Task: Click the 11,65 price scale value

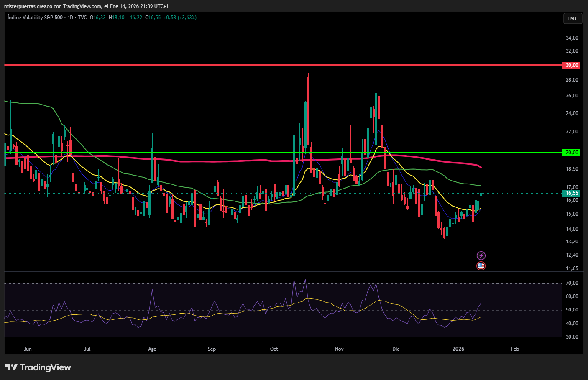Action: pos(572,268)
